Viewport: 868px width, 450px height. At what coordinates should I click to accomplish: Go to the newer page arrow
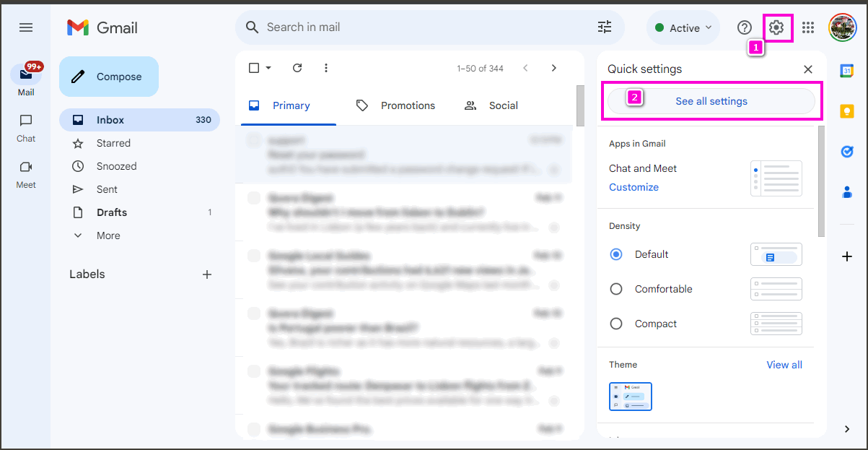click(525, 68)
